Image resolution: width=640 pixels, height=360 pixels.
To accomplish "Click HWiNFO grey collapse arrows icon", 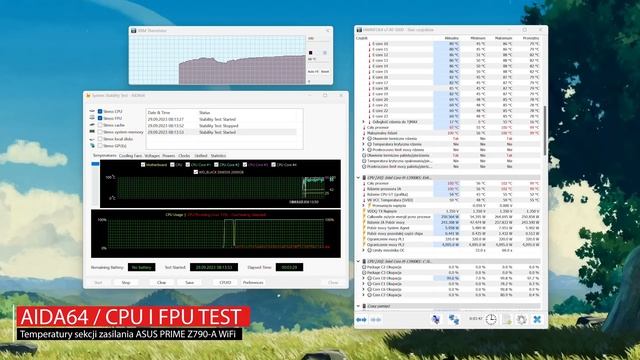I will point(376,320).
